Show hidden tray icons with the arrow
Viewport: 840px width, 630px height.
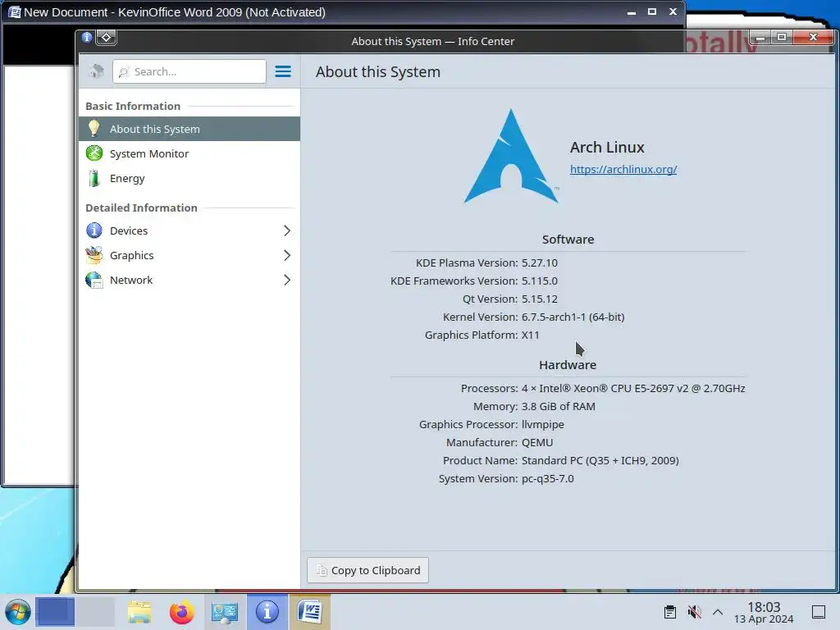pos(718,612)
